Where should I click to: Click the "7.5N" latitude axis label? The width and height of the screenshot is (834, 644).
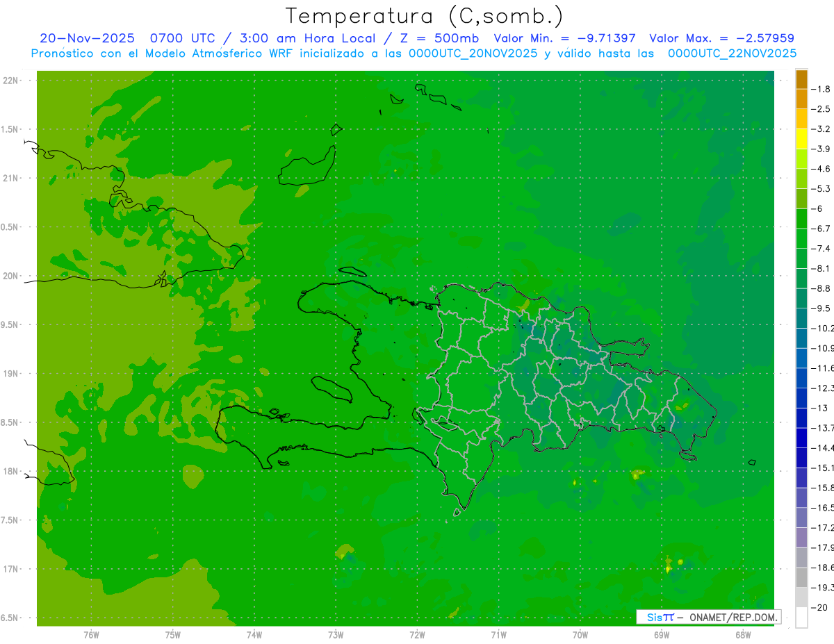tap(10, 521)
